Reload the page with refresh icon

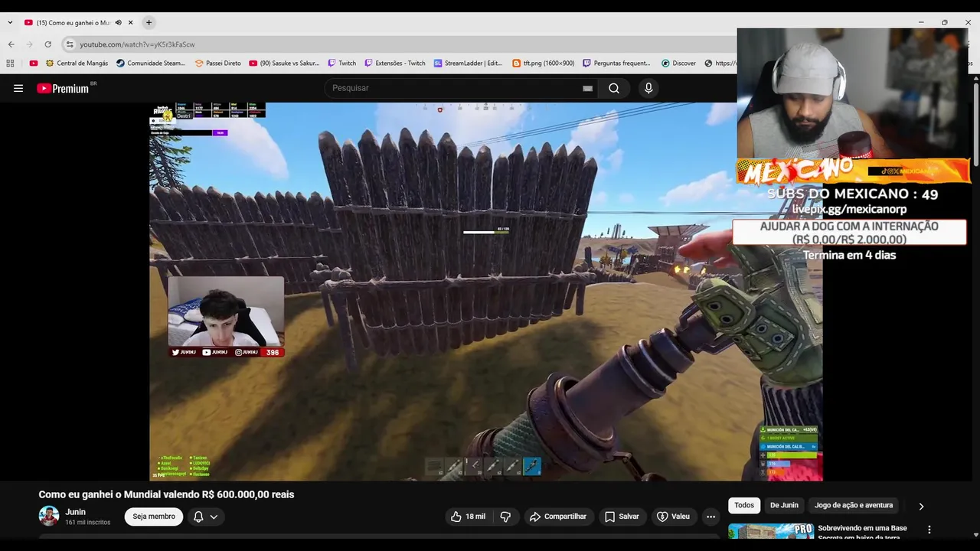tap(47, 44)
